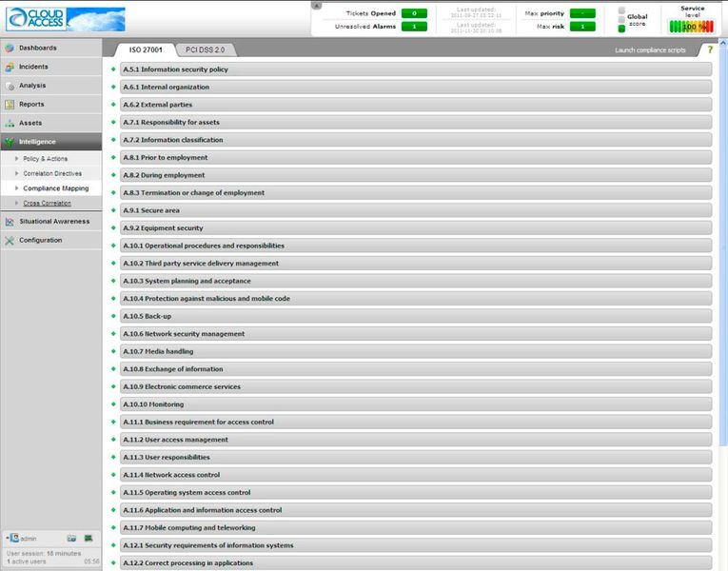The height and width of the screenshot is (571, 728).
Task: Click A.11.2 User access management row
Action: click(x=416, y=440)
